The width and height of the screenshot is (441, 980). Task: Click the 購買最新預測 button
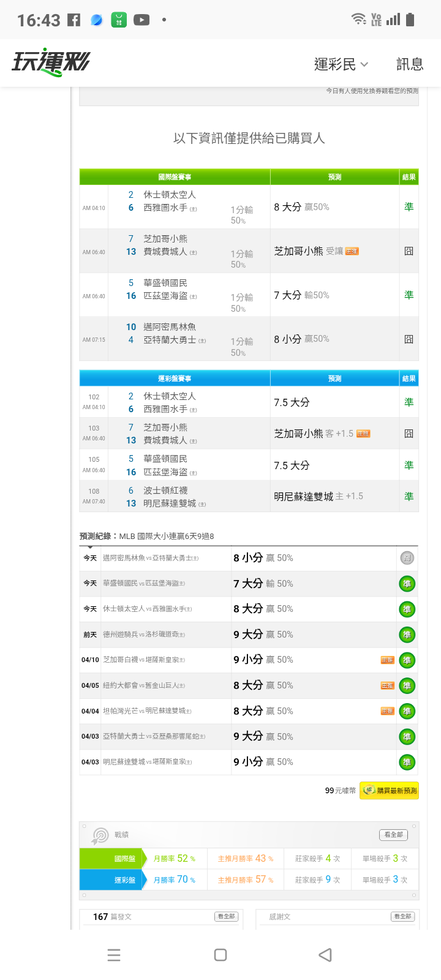tap(390, 790)
